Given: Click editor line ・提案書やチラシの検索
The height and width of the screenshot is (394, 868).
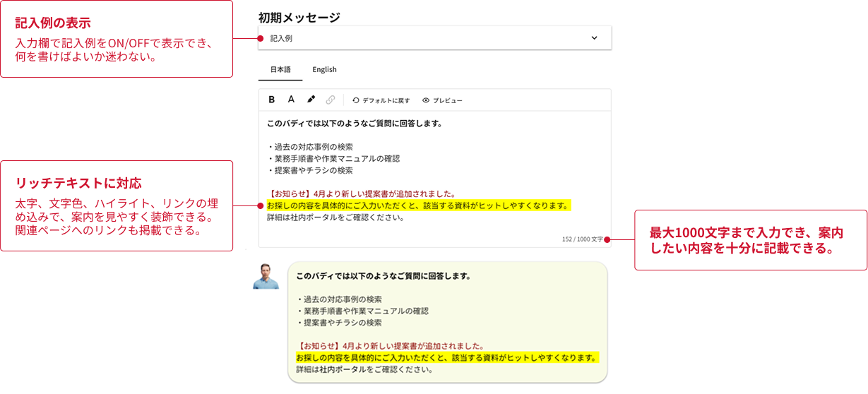Looking at the screenshot, I should pos(310,170).
